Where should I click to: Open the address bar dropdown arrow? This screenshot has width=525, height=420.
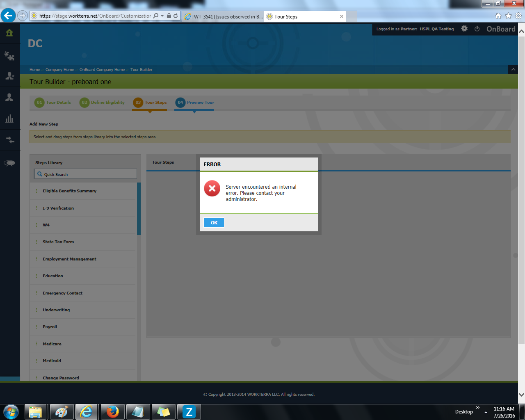point(162,16)
